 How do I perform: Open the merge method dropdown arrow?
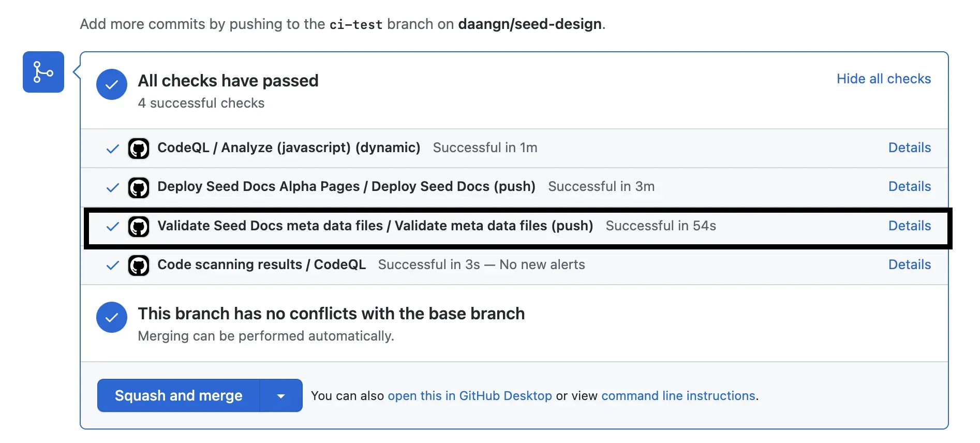coord(281,396)
